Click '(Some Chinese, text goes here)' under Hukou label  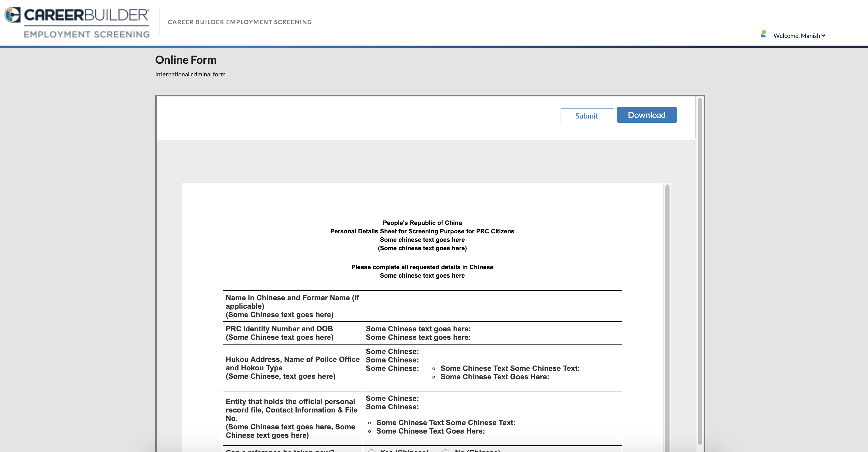click(x=280, y=376)
